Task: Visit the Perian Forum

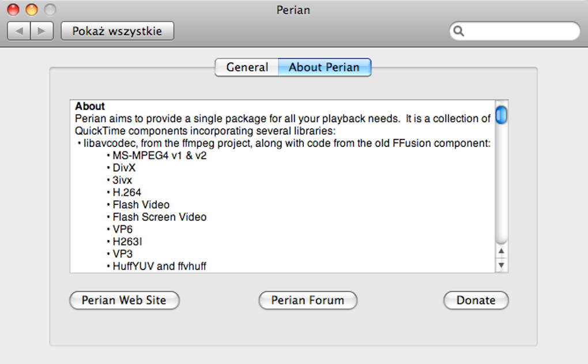Action: [308, 300]
